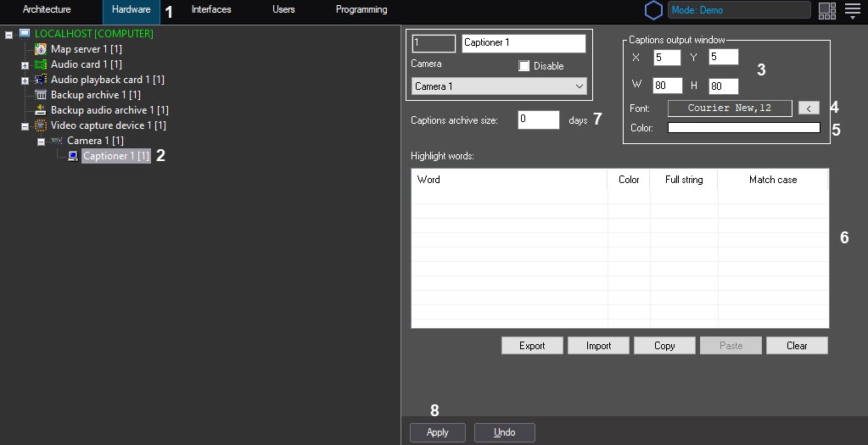Click the font selection arrow button
The width and height of the screenshot is (868, 445).
809,108
